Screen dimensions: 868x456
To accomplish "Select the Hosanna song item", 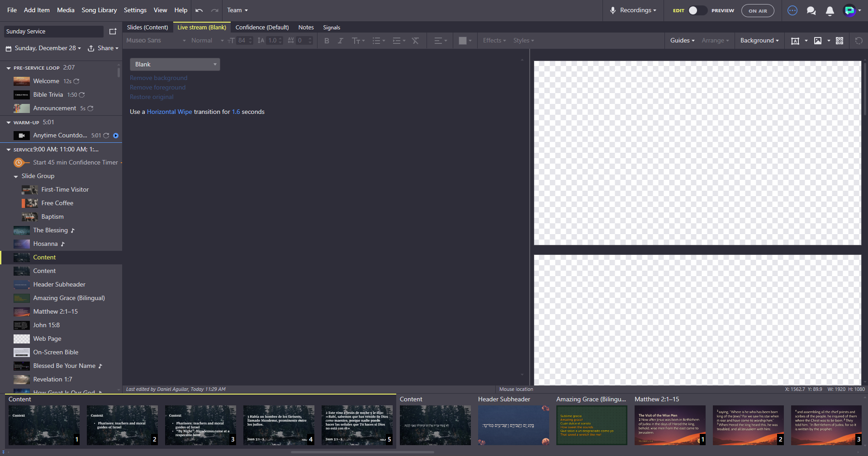I will tap(61, 244).
